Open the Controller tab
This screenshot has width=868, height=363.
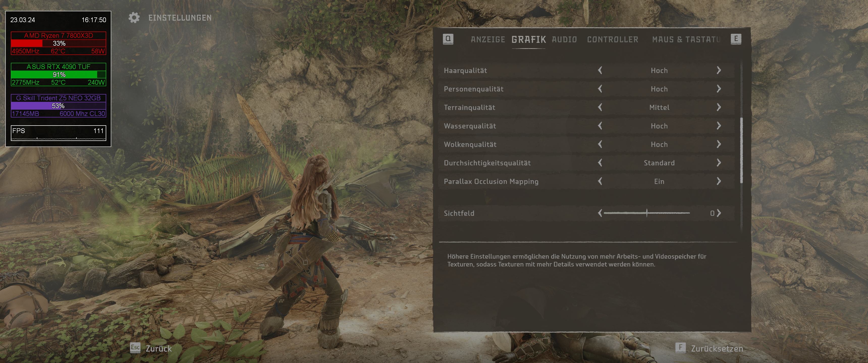coord(613,39)
